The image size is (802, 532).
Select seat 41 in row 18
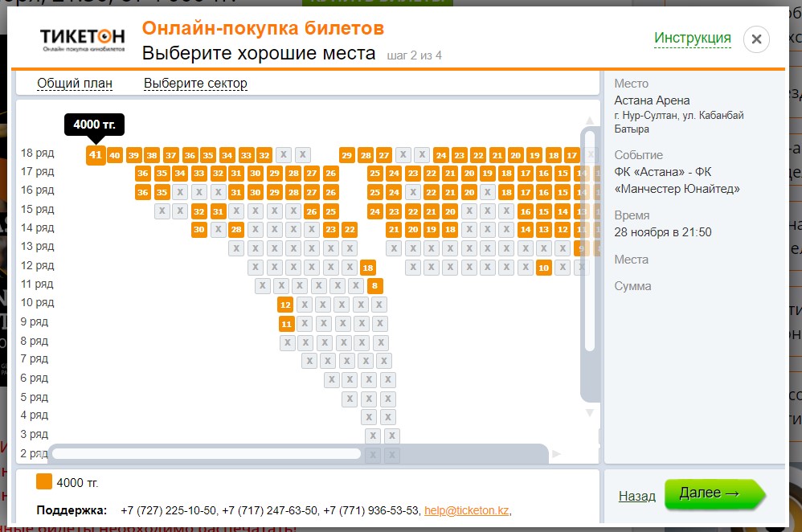pos(96,155)
